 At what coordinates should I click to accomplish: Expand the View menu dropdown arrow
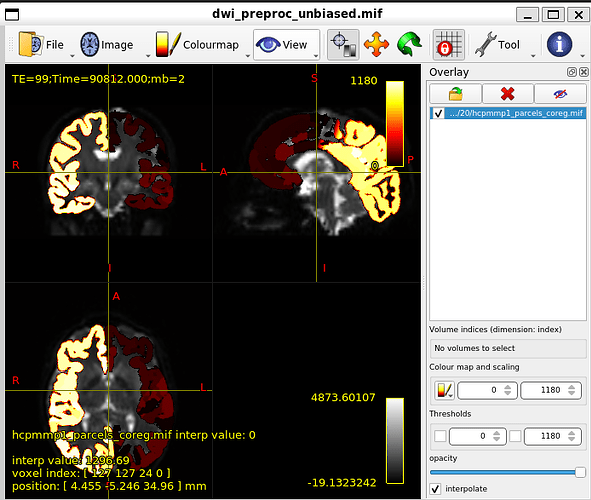tap(316, 56)
